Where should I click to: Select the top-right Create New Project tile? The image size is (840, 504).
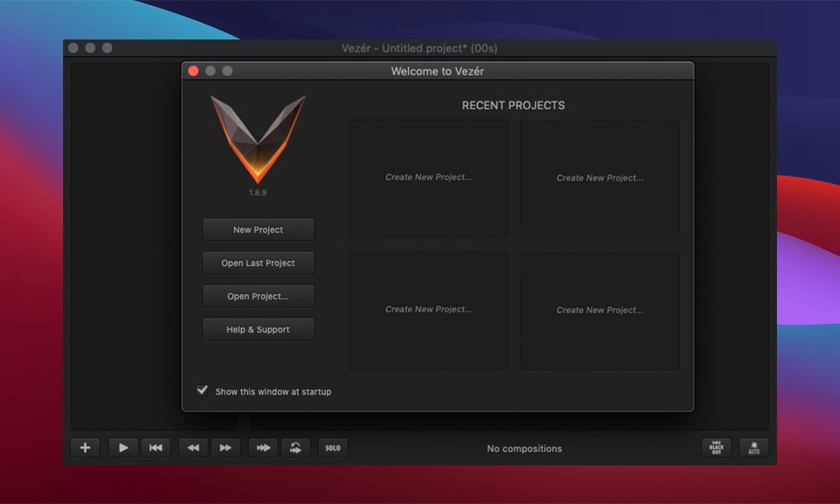click(600, 178)
